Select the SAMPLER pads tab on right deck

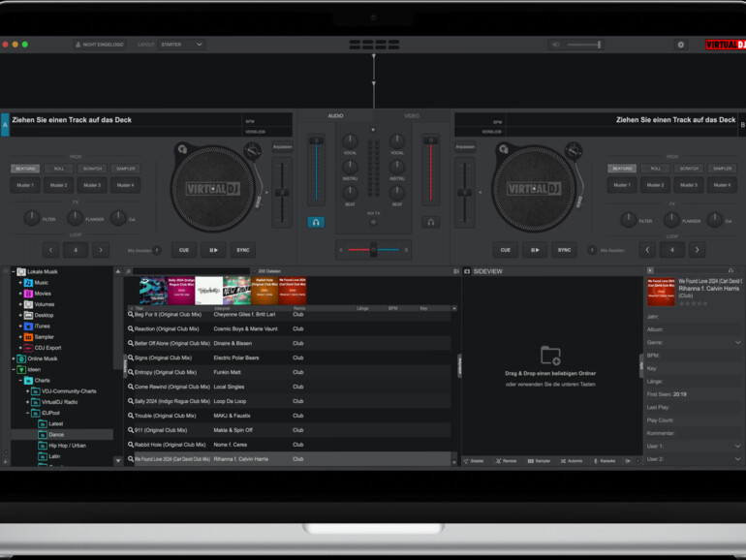(721, 169)
